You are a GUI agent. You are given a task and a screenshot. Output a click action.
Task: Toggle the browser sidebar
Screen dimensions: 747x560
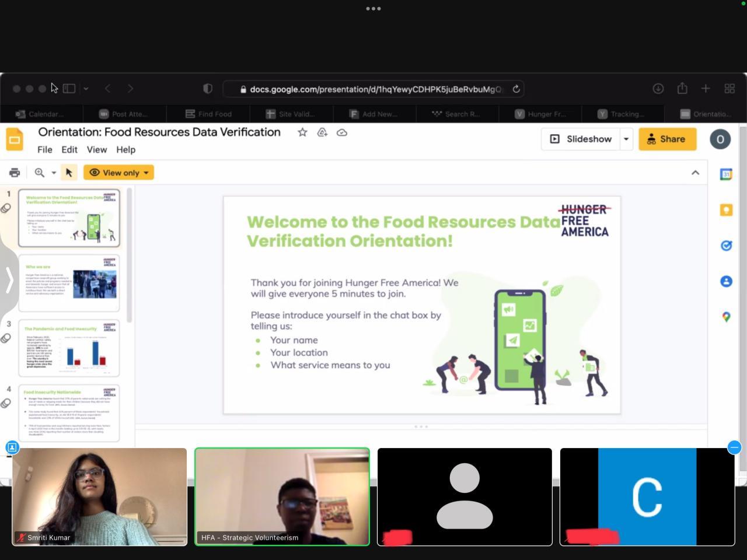click(69, 89)
